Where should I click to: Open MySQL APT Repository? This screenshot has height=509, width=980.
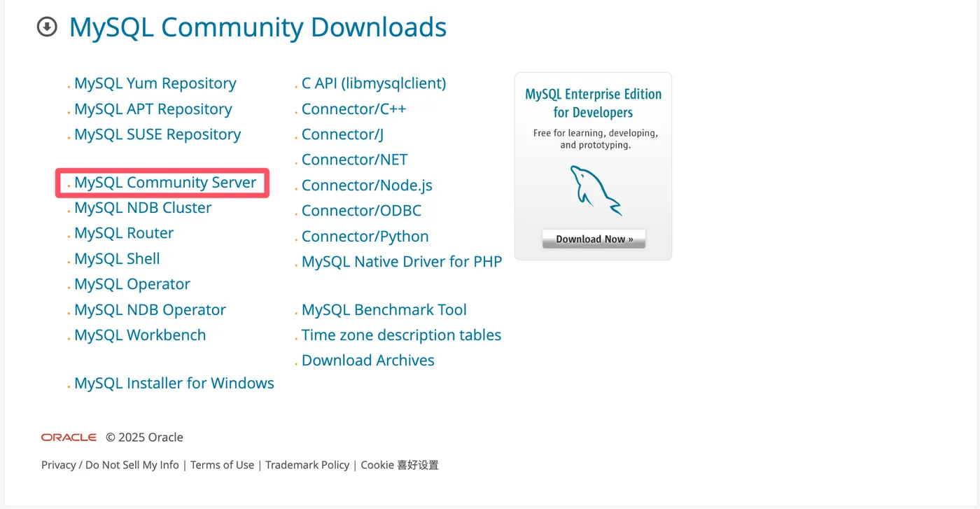[153, 109]
